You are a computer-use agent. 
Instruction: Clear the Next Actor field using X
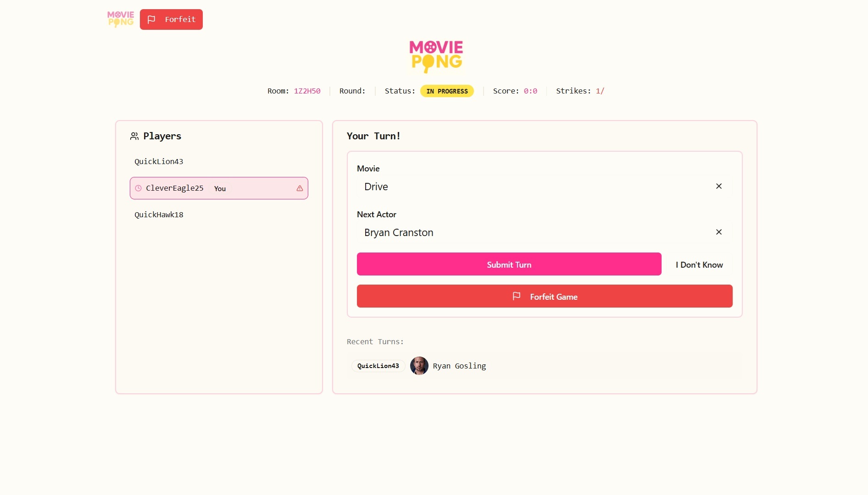(718, 232)
